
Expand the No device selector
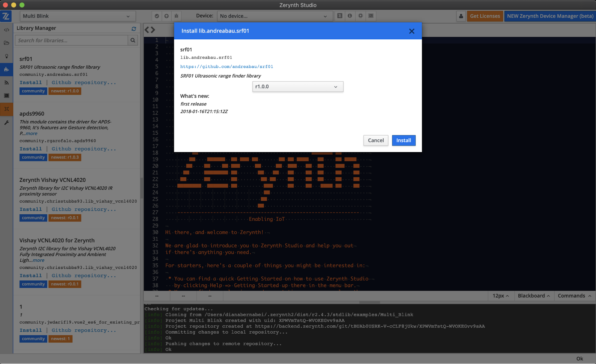point(274,16)
